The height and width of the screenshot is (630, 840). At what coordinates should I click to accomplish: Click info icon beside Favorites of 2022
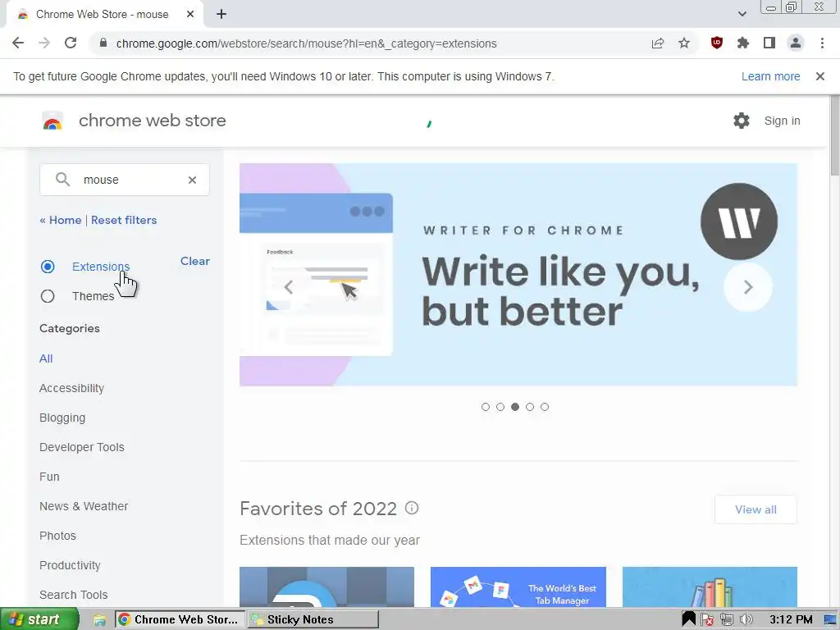point(412,508)
